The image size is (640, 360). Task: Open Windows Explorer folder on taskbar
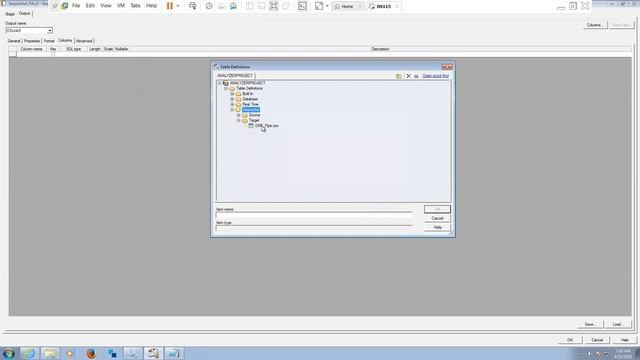(50, 353)
